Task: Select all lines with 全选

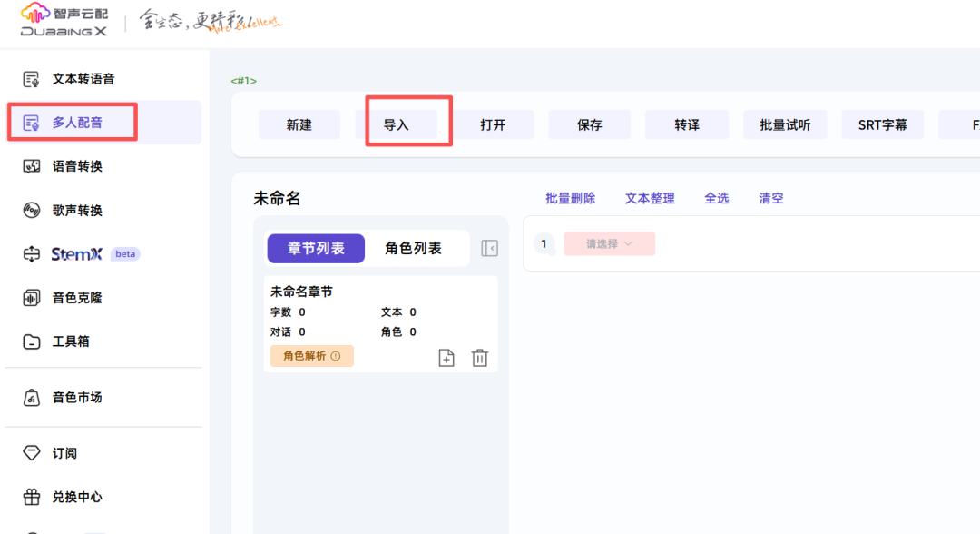Action: click(x=717, y=197)
